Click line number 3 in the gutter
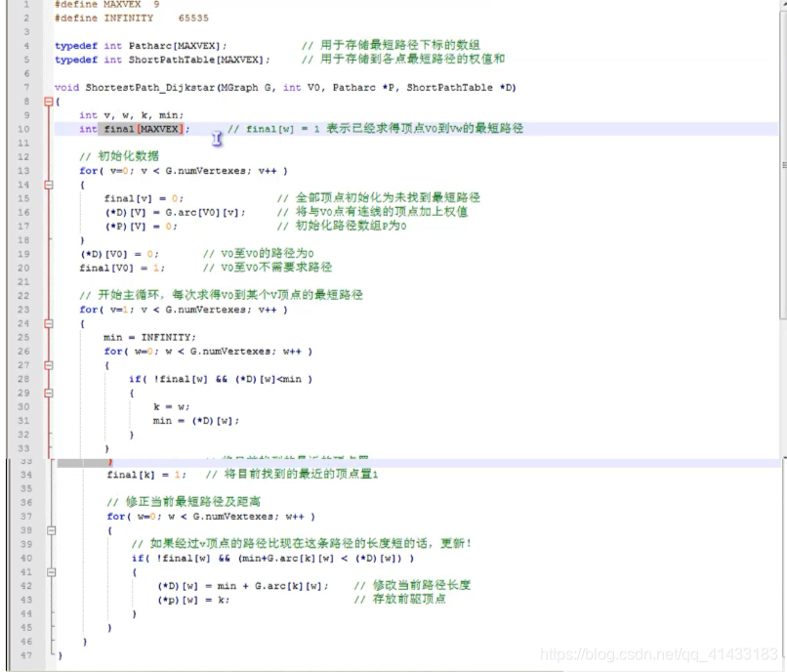The height and width of the screenshot is (672, 787). point(26,31)
